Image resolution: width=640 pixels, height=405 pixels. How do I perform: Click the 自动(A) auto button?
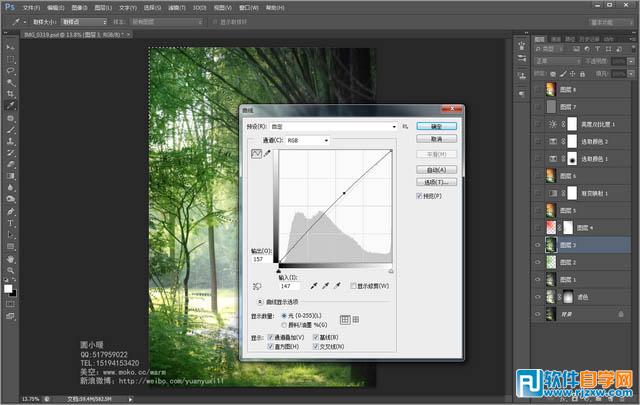(x=436, y=169)
